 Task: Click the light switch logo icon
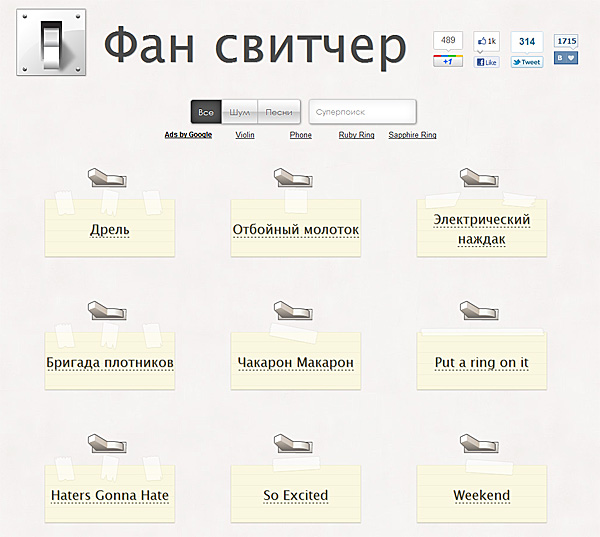pos(51,42)
